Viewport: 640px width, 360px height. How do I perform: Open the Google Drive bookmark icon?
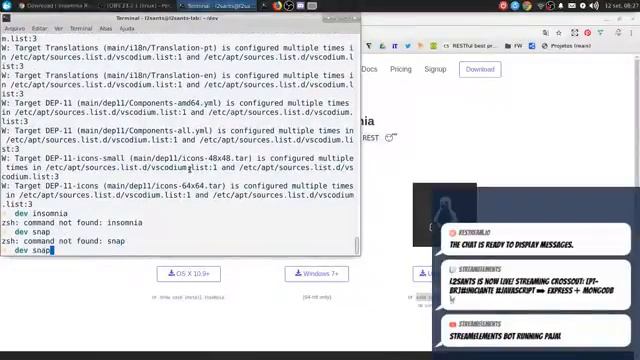pyautogui.click(x=382, y=46)
